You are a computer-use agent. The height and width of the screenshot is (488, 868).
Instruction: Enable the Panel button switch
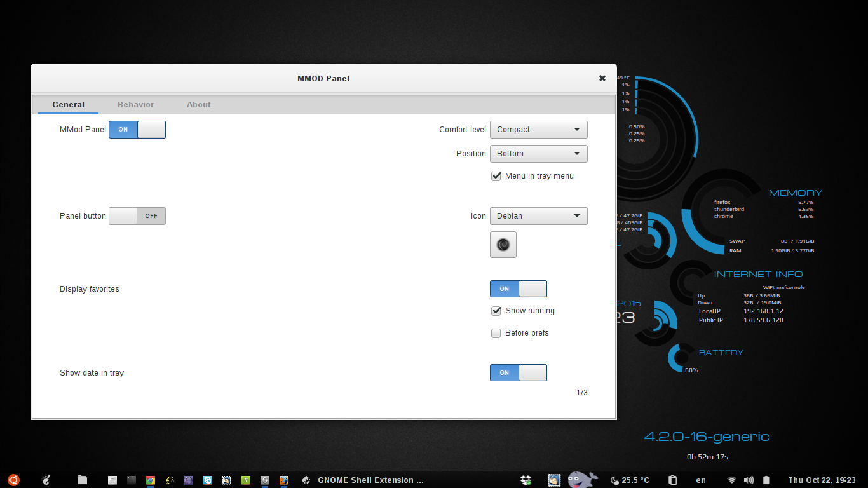(x=137, y=216)
